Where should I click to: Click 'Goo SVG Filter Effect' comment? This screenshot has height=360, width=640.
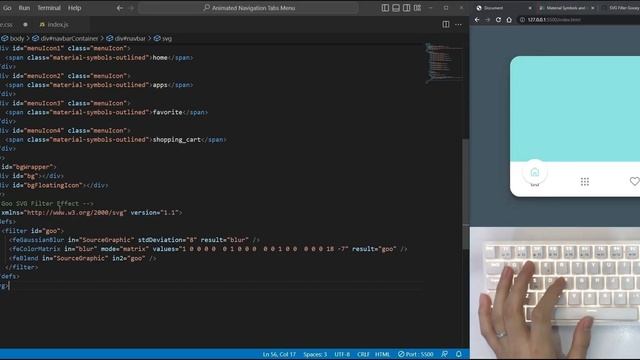click(40, 203)
